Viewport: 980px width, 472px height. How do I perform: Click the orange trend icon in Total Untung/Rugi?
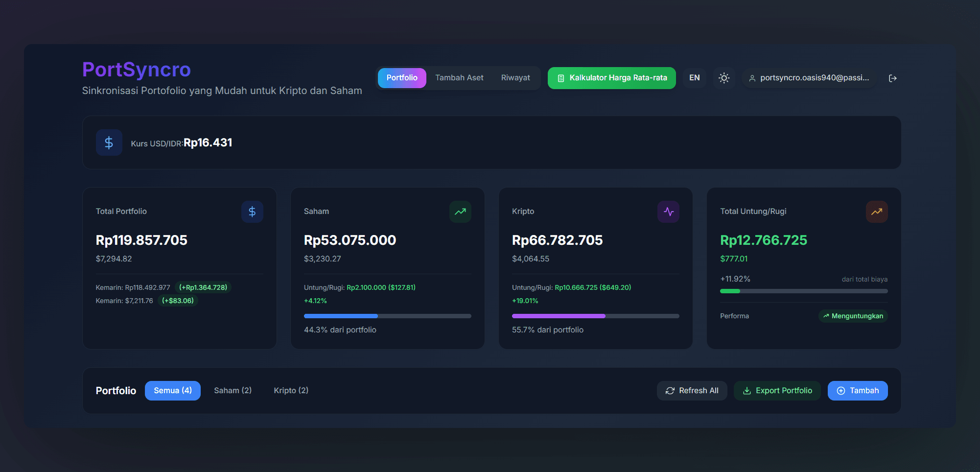tap(876, 212)
